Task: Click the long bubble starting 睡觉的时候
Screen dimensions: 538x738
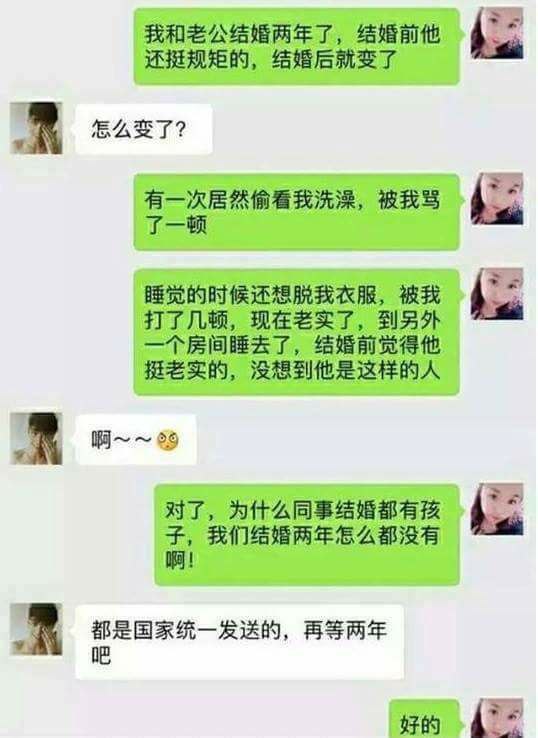Action: (297, 332)
